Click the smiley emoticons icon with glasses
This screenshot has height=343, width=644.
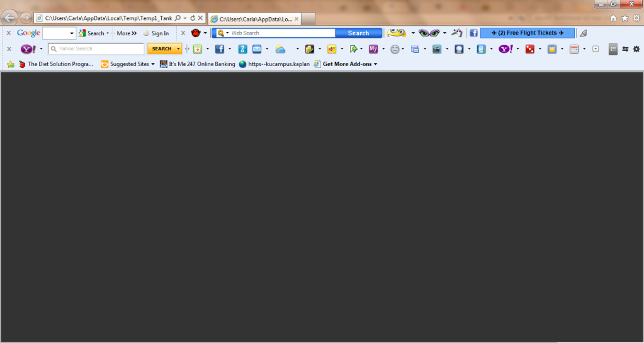tap(397, 33)
